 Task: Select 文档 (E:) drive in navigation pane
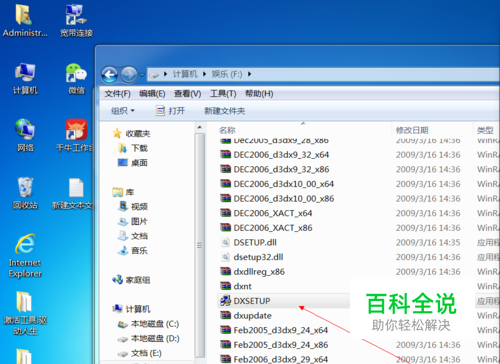[140, 353]
